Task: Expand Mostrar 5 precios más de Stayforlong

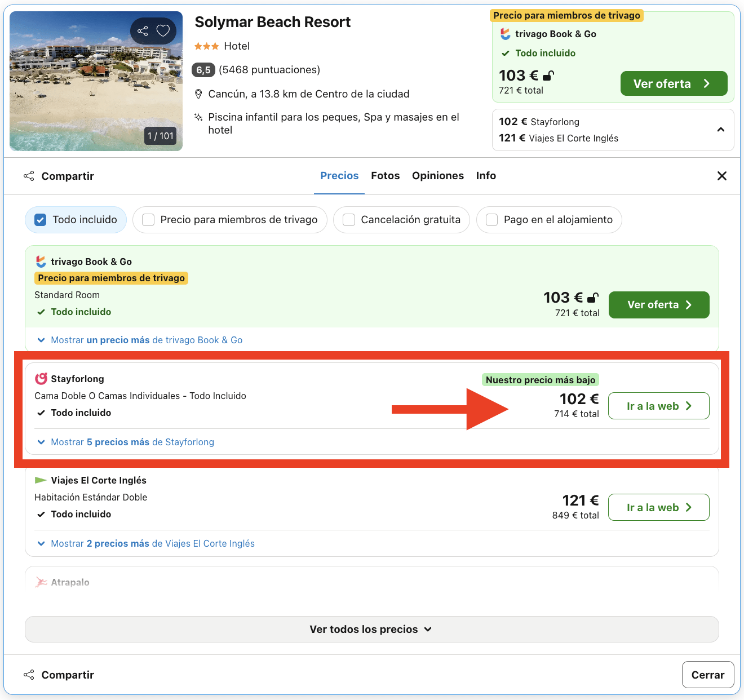Action: (x=132, y=442)
